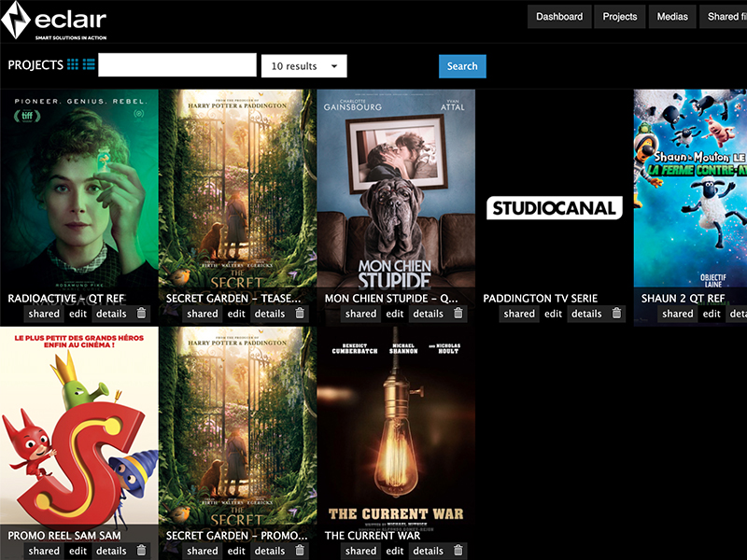This screenshot has width=747, height=560.
Task: Switch projects to list view icon
Action: [x=89, y=64]
